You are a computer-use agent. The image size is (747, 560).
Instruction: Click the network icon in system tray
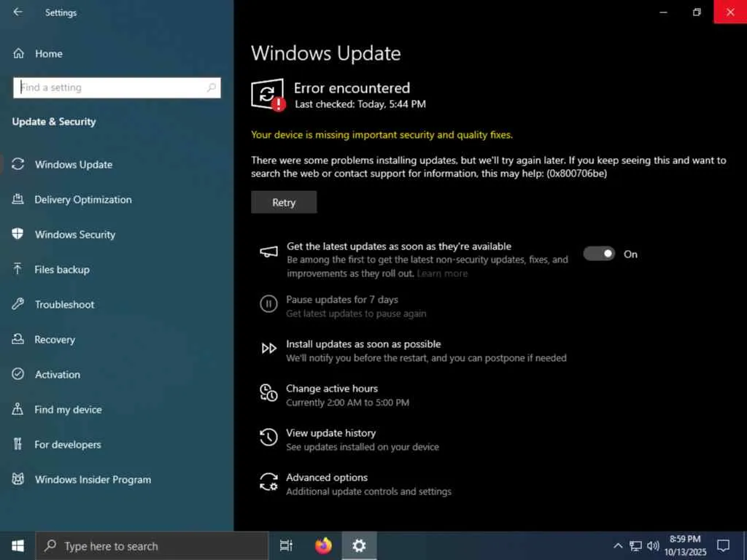[x=635, y=545]
